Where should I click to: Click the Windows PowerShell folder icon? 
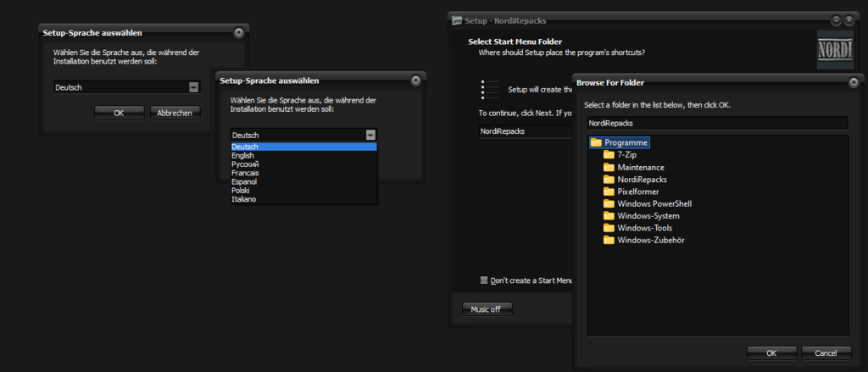tap(609, 203)
